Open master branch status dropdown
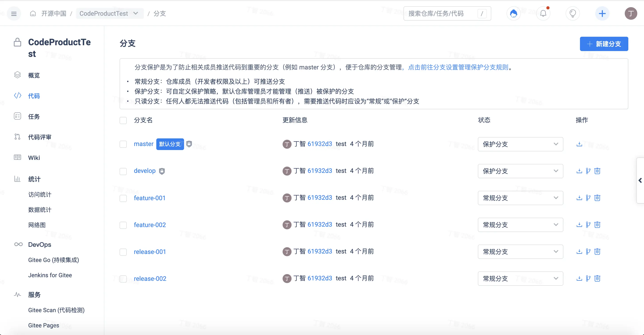 tap(520, 144)
